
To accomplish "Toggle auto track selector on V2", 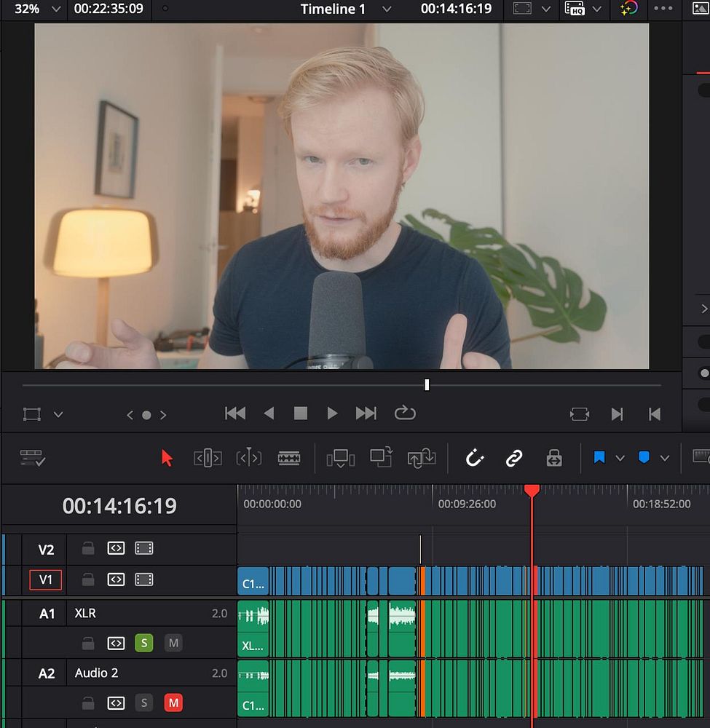I will point(116,549).
